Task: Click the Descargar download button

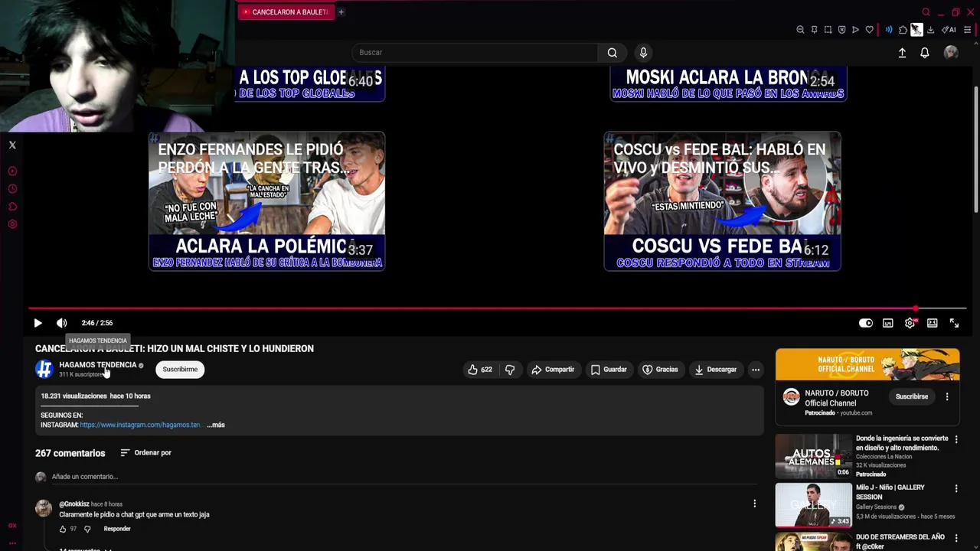Action: point(715,370)
